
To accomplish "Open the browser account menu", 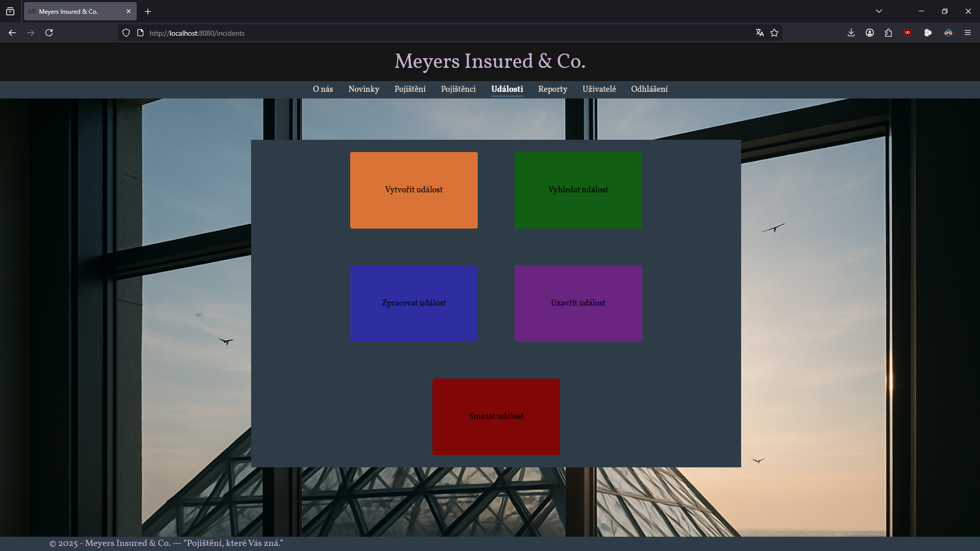I will (870, 33).
